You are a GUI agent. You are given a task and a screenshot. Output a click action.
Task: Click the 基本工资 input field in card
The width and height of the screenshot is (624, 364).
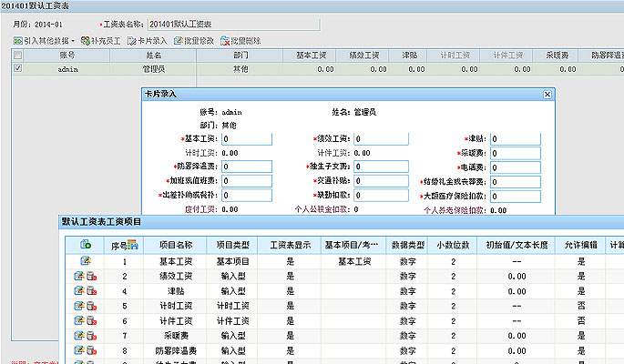click(246, 139)
